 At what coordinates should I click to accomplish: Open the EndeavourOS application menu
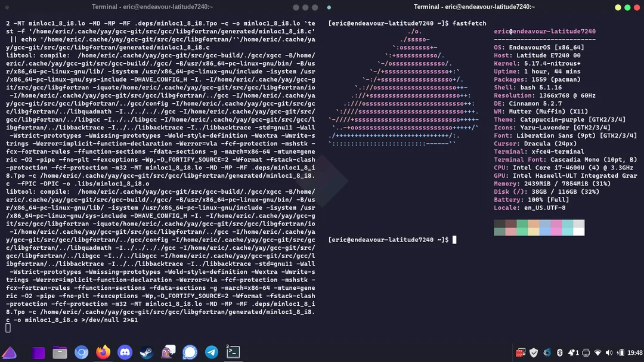[x=9, y=352]
